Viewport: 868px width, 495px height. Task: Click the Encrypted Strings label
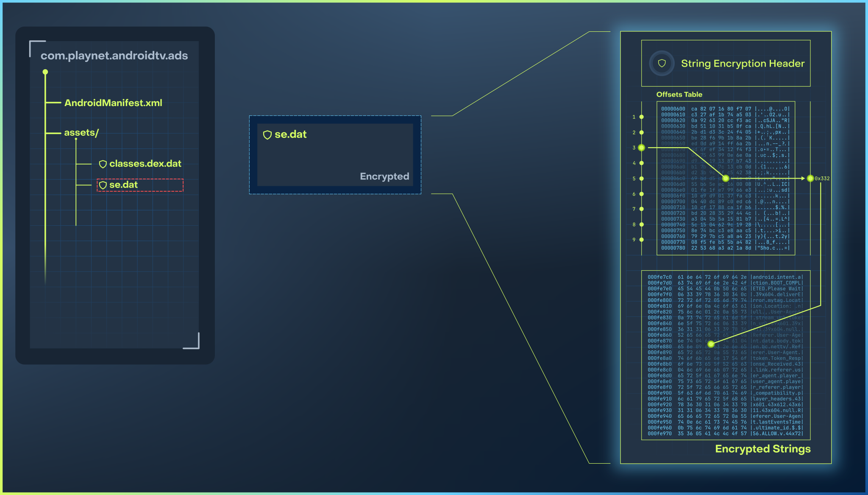point(762,449)
